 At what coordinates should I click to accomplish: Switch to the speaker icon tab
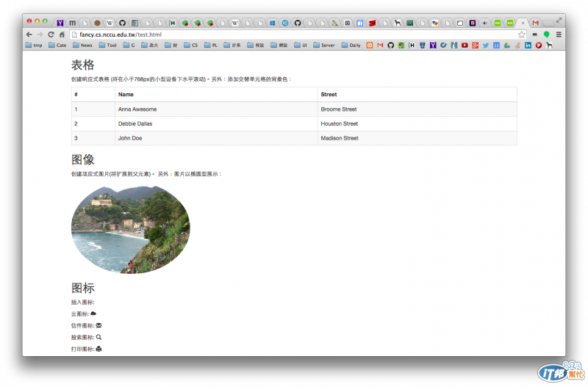pyautogui.click(x=485, y=23)
